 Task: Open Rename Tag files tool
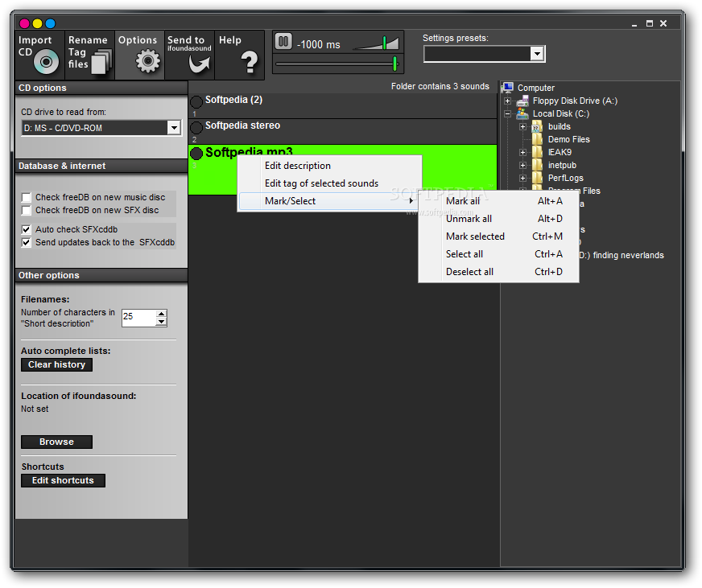pyautogui.click(x=89, y=55)
